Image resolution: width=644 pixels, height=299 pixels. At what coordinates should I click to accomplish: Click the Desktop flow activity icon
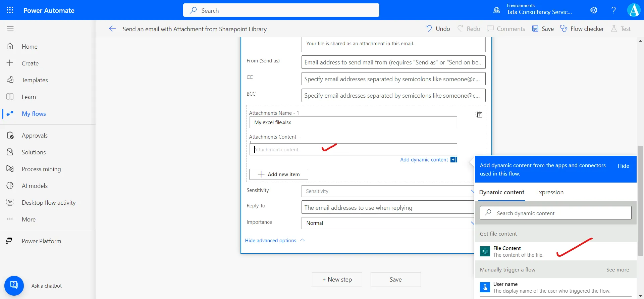(10, 202)
